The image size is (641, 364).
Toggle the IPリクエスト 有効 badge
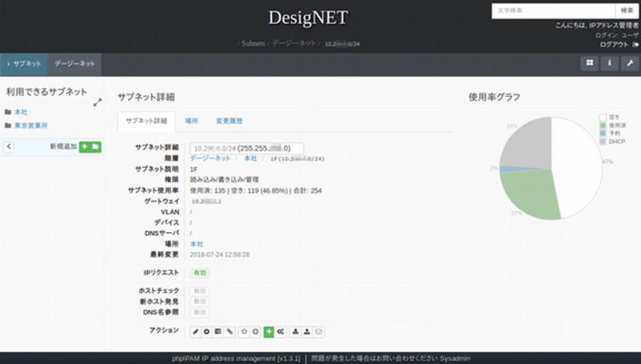199,272
